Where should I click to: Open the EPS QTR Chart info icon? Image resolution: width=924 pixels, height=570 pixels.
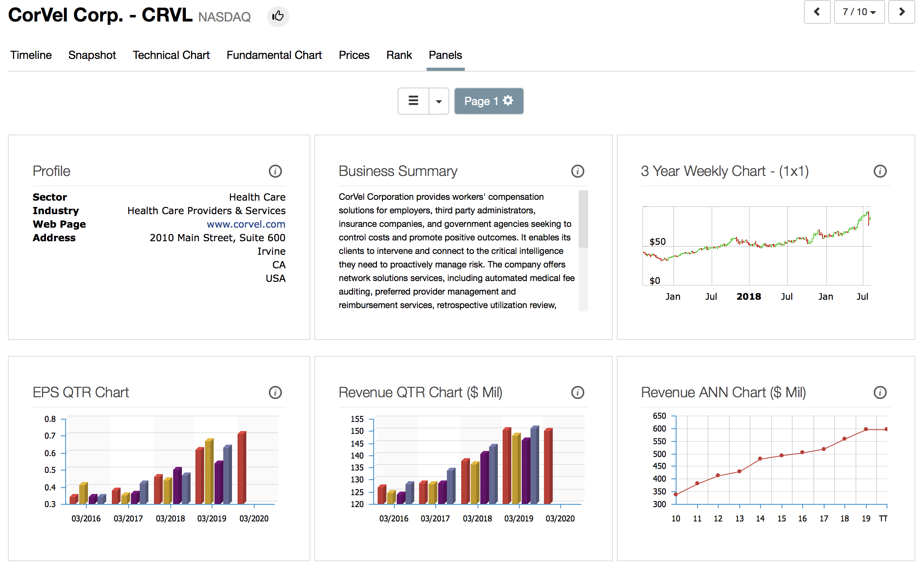click(x=275, y=392)
